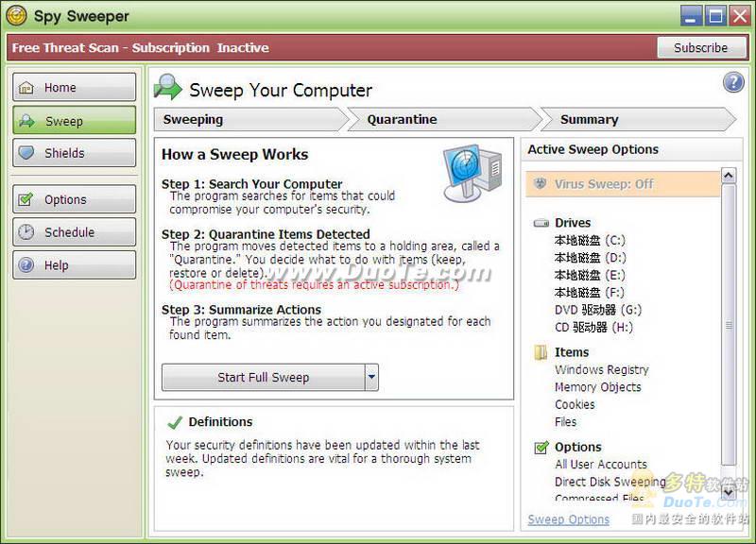756x544 pixels.
Task: Click the Items folder icon
Action: pyautogui.click(x=541, y=352)
